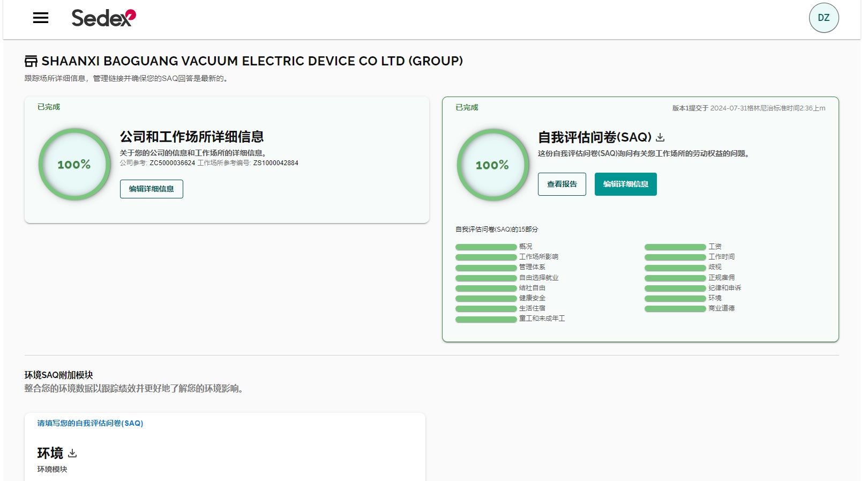Click the 查看报告 button
The height and width of the screenshot is (481, 868).
pos(562,184)
